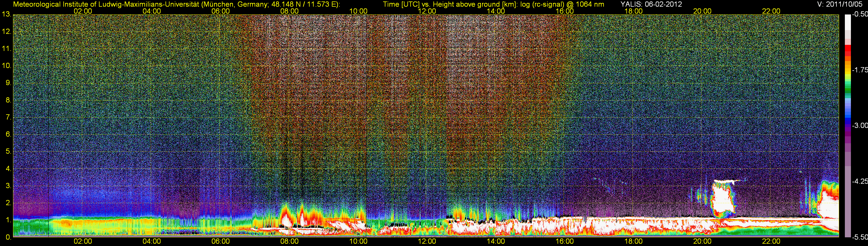Click the 8 km height axis label
This screenshot has height=246, width=868.
[x=8, y=100]
